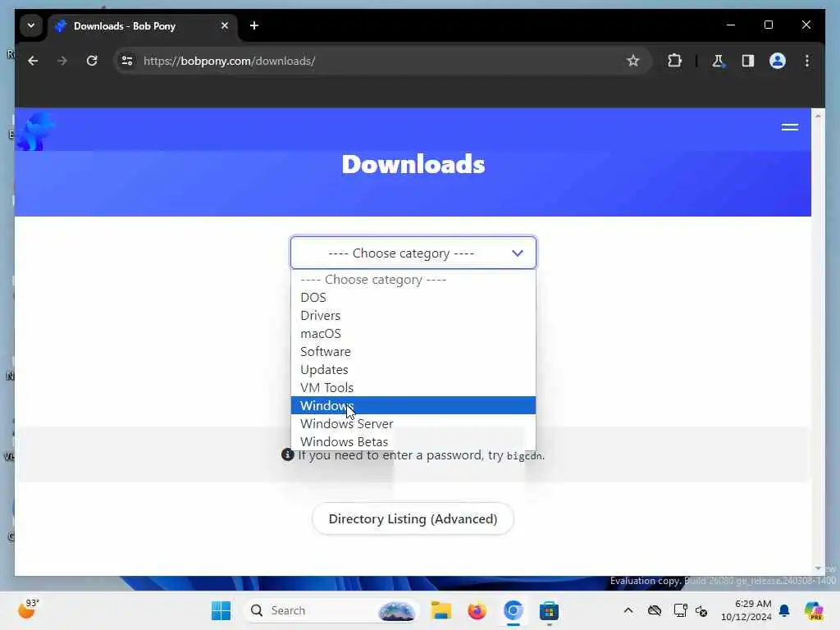
Task: Collapse the Choose category combo box
Action: point(413,253)
